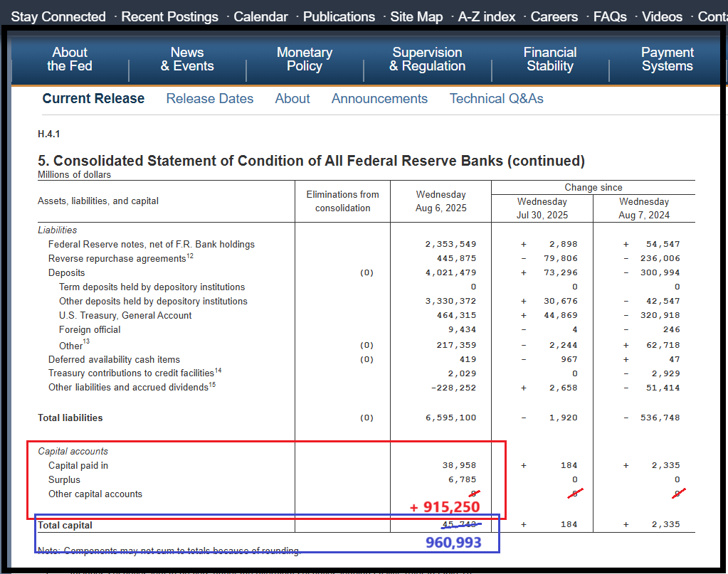Screen dimensions: 728x574
Task: Click the Publications link
Action: (x=339, y=16)
